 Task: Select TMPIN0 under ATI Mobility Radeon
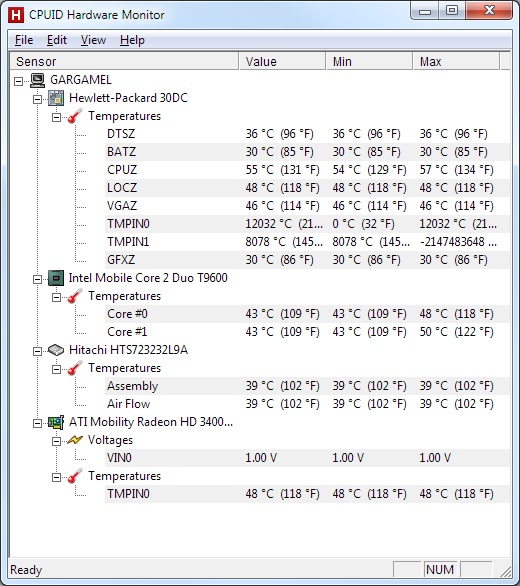308,494
